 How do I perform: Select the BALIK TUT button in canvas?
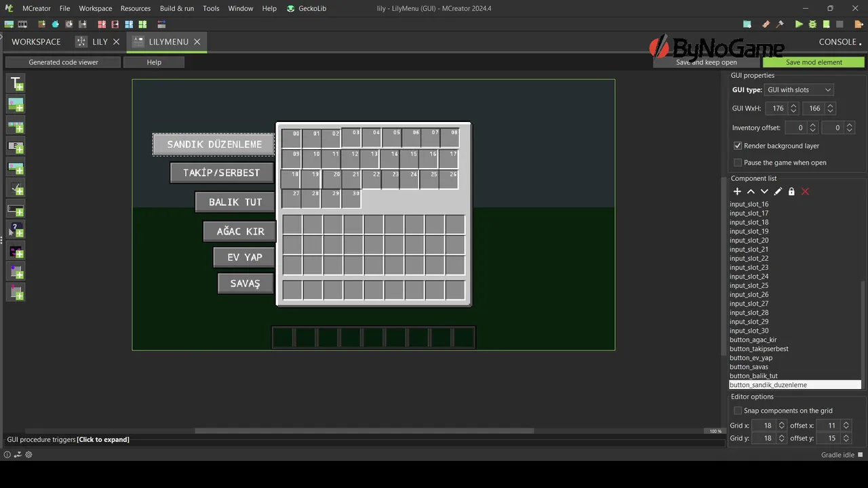(x=235, y=202)
